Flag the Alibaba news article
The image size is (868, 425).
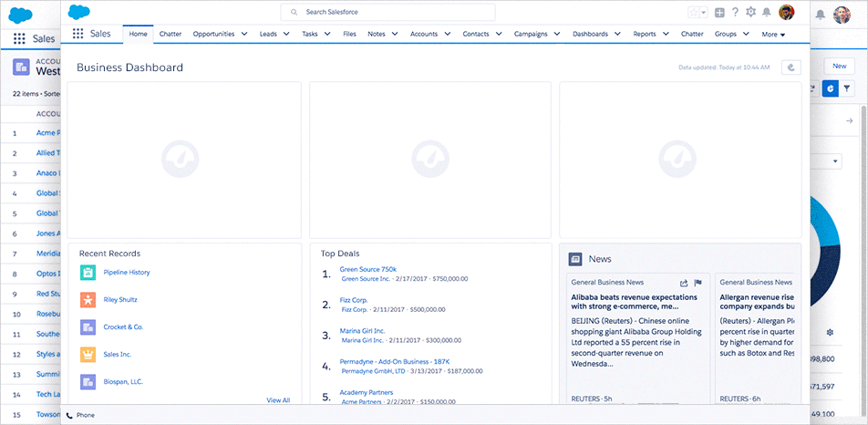pos(698,283)
